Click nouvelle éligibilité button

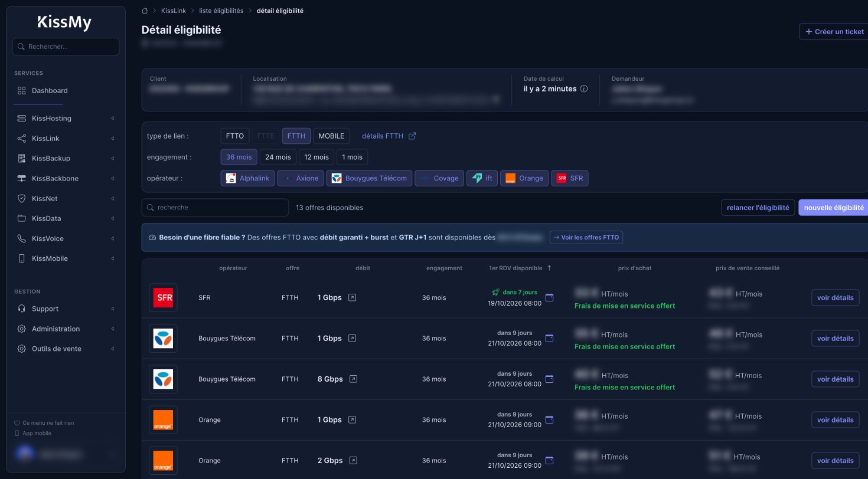834,208
